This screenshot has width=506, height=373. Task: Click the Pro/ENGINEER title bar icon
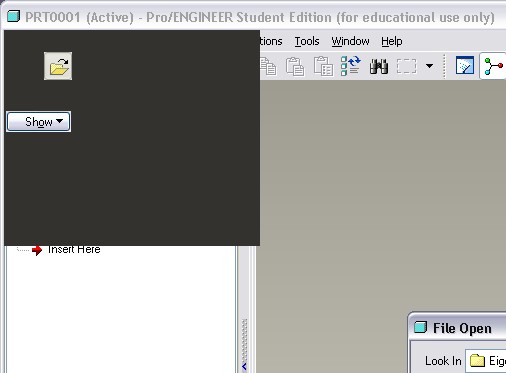[14, 16]
